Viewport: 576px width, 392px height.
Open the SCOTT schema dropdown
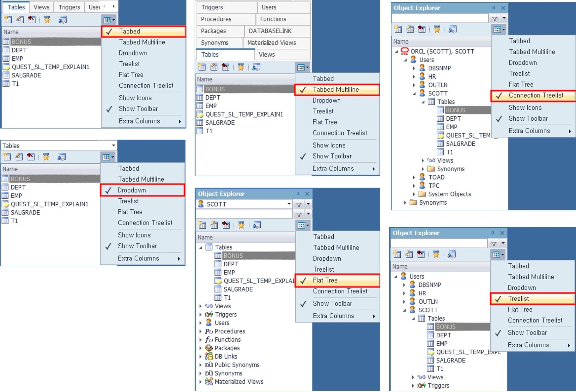[x=289, y=204]
